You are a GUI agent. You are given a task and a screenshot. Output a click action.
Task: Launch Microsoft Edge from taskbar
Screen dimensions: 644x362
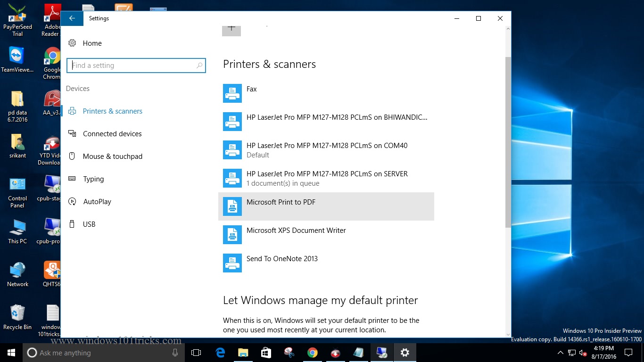coord(220,353)
